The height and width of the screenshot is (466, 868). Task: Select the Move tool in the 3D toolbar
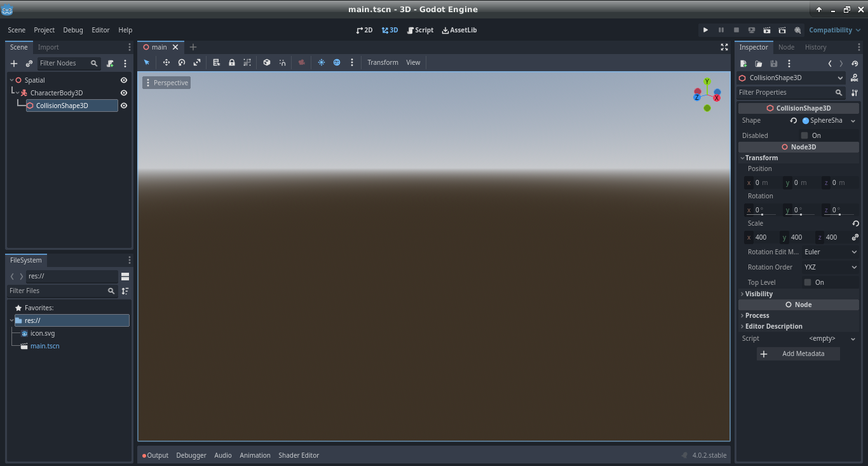tap(166, 62)
